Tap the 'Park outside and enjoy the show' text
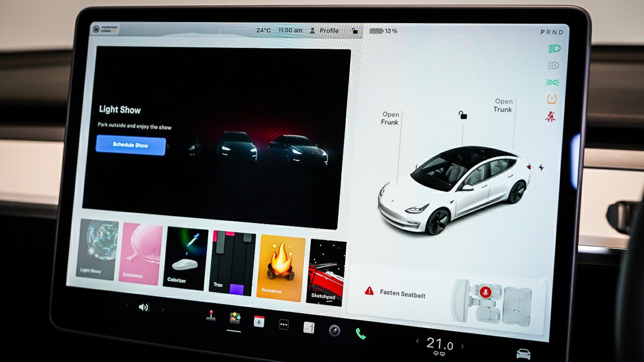Screen dimensions: 644x362 click(135, 126)
